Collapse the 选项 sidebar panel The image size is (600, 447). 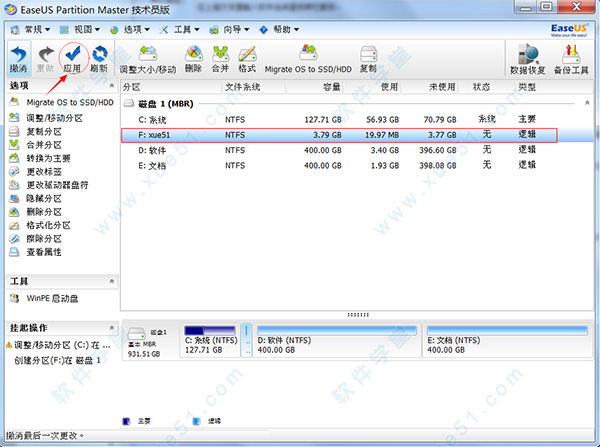[x=110, y=87]
